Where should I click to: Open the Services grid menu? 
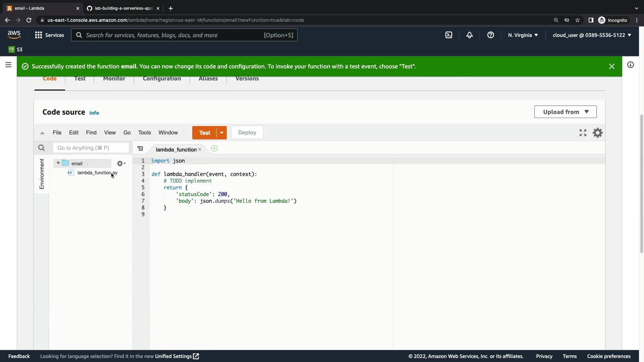click(x=49, y=35)
